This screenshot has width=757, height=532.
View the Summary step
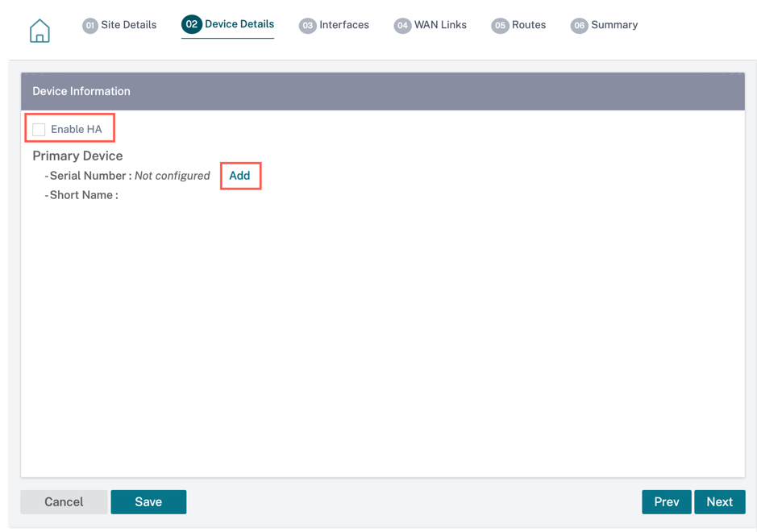[604, 25]
